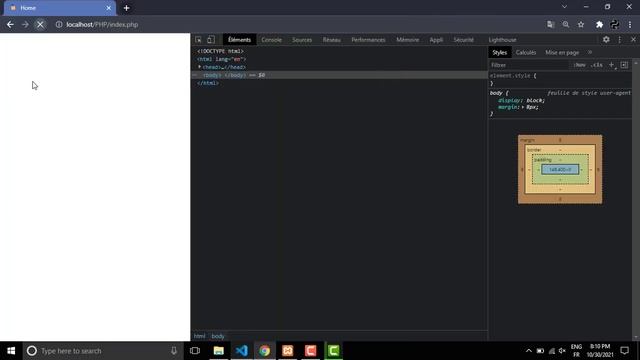The image size is (640, 360).
Task: Expand the head element in the DOM tree
Action: coord(200,67)
